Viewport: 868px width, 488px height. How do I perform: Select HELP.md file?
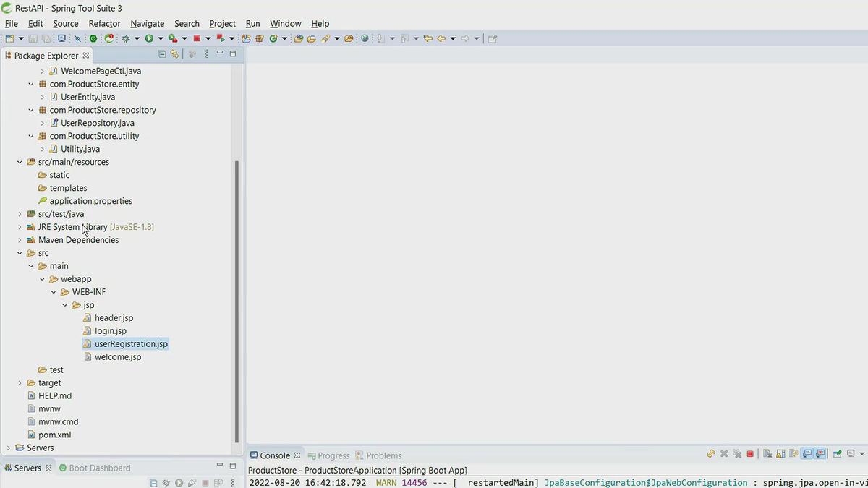click(55, 396)
